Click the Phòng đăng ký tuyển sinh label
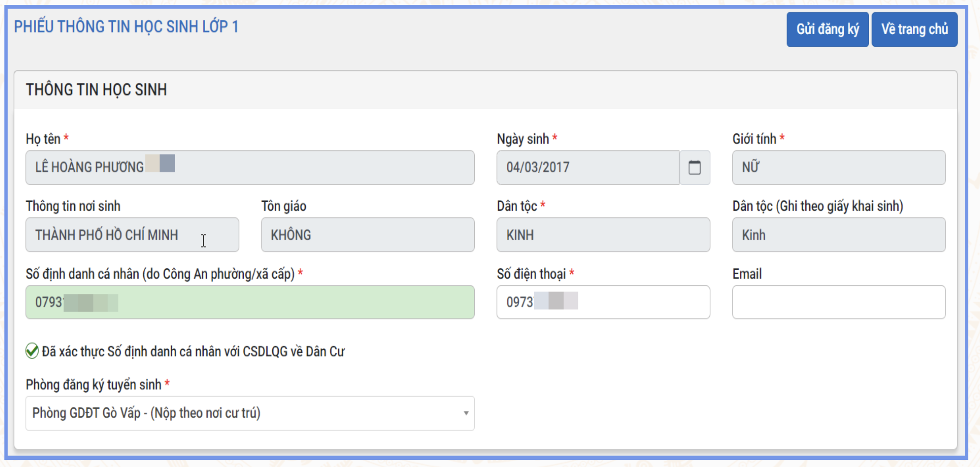Screen dimensions: 980x467 point(94,385)
